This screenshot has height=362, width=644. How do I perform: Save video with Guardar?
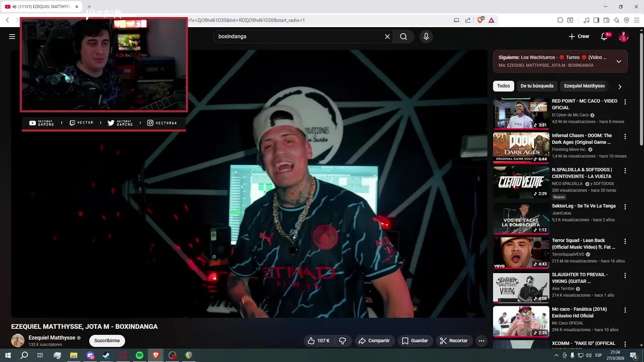pos(415,340)
